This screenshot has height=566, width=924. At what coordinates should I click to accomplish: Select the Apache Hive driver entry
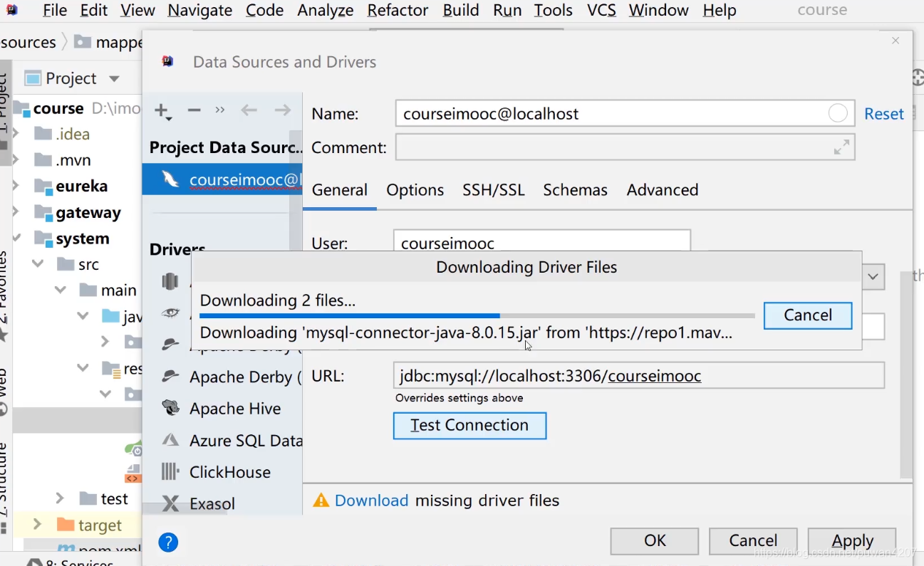222,408
